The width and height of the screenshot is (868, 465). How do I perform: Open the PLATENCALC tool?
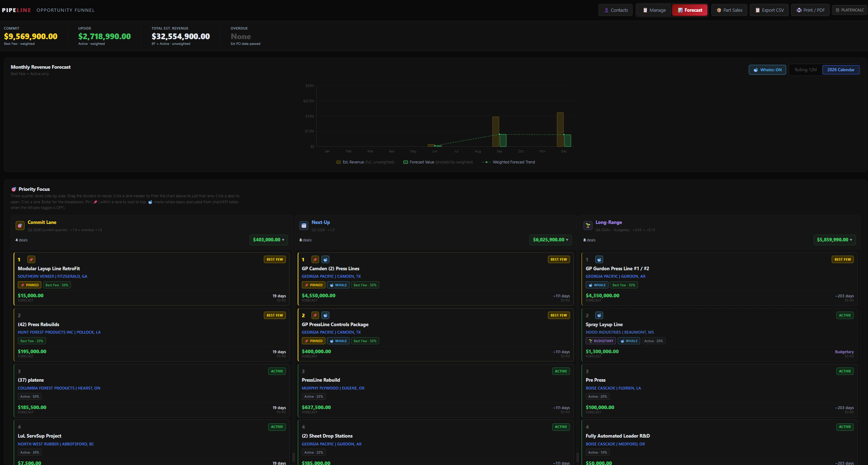pyautogui.click(x=849, y=10)
